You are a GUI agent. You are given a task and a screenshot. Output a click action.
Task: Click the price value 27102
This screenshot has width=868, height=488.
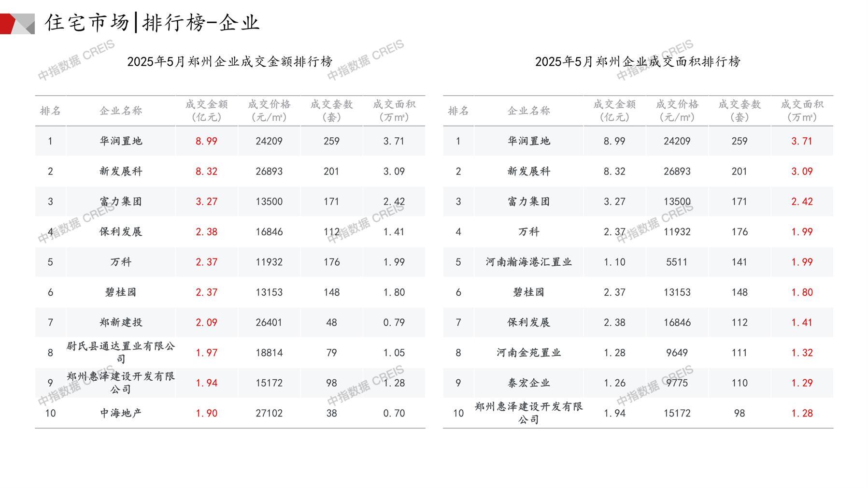(269, 413)
